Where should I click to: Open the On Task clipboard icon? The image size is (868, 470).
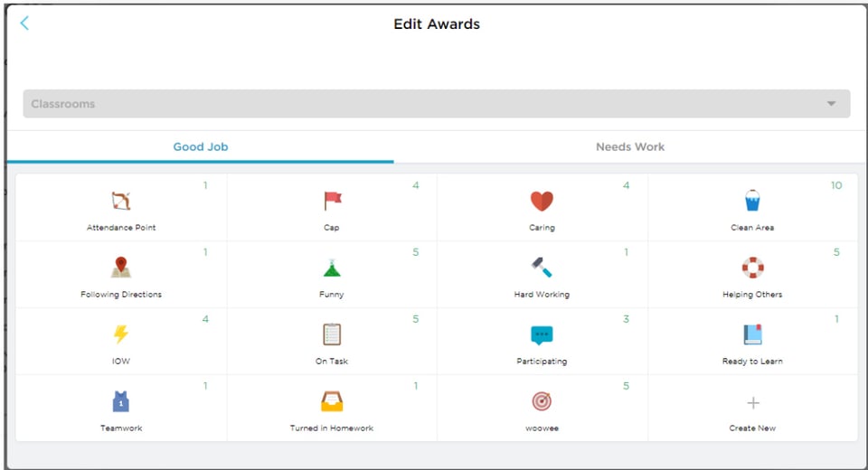pos(332,334)
